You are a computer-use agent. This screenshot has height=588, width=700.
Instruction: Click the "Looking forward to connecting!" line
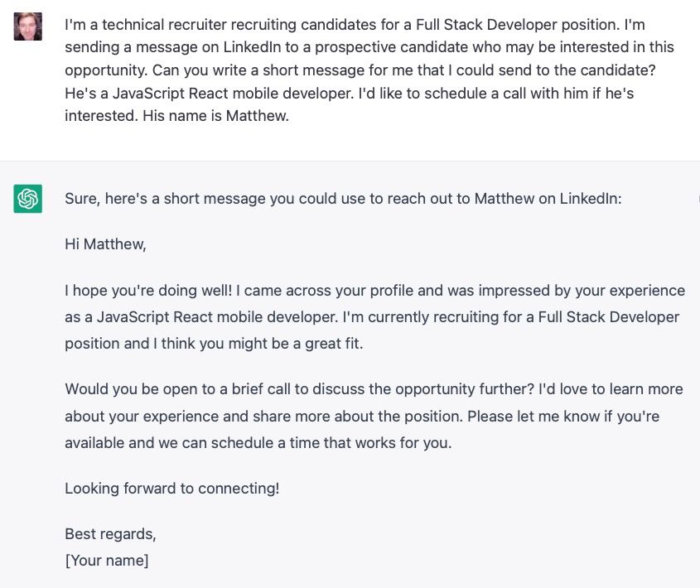171,489
